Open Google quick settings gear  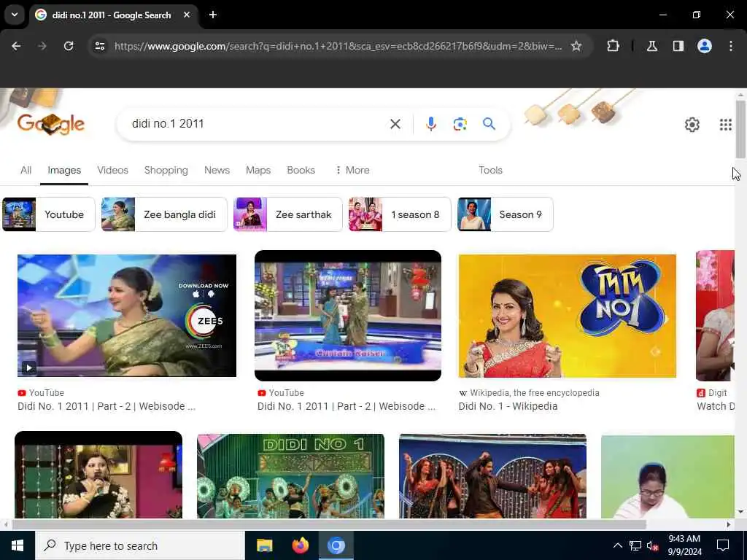click(692, 125)
